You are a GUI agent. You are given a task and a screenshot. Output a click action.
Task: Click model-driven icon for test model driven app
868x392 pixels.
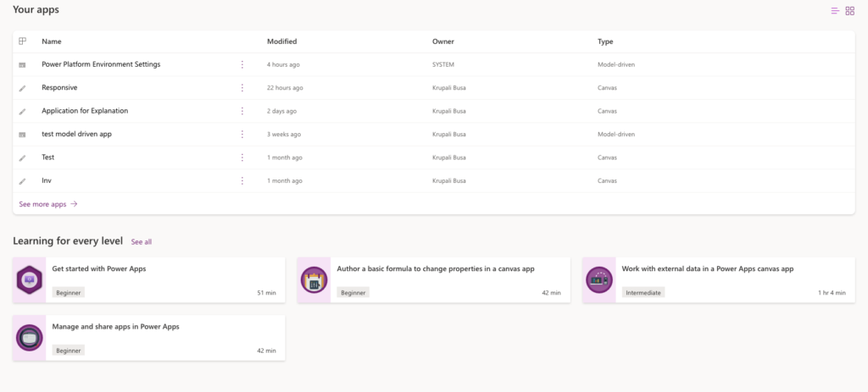pos(22,135)
